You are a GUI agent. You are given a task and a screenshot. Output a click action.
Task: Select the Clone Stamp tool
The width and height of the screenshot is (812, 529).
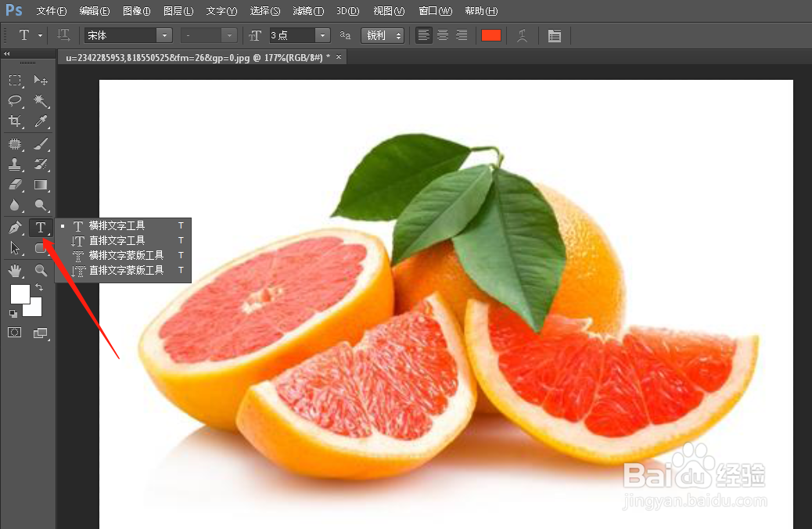click(x=15, y=165)
